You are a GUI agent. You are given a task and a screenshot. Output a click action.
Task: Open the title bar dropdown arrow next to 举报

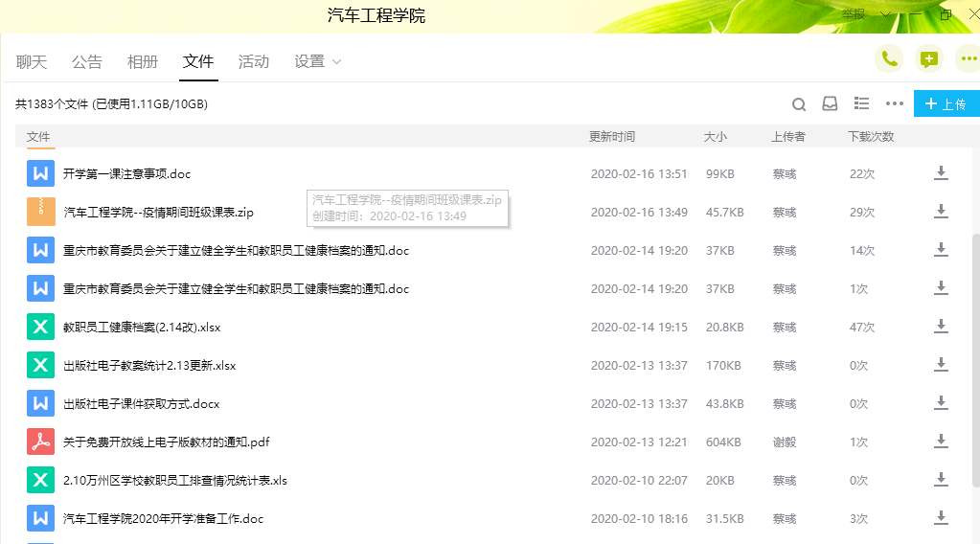[885, 14]
